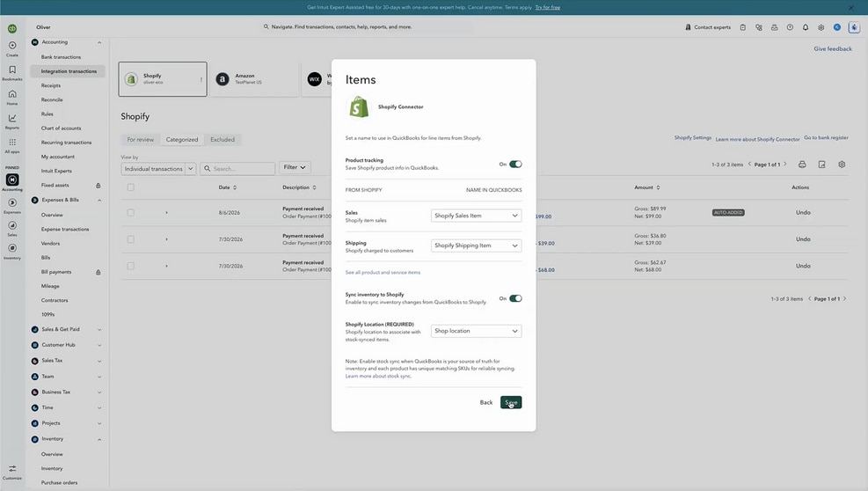Click the Shopify card logo icon

(131, 79)
